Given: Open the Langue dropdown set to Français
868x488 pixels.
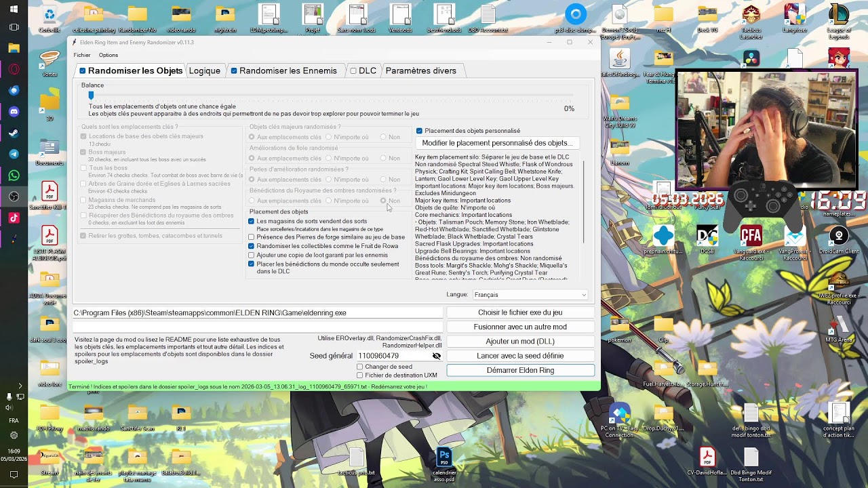Looking at the screenshot, I should pyautogui.click(x=530, y=295).
